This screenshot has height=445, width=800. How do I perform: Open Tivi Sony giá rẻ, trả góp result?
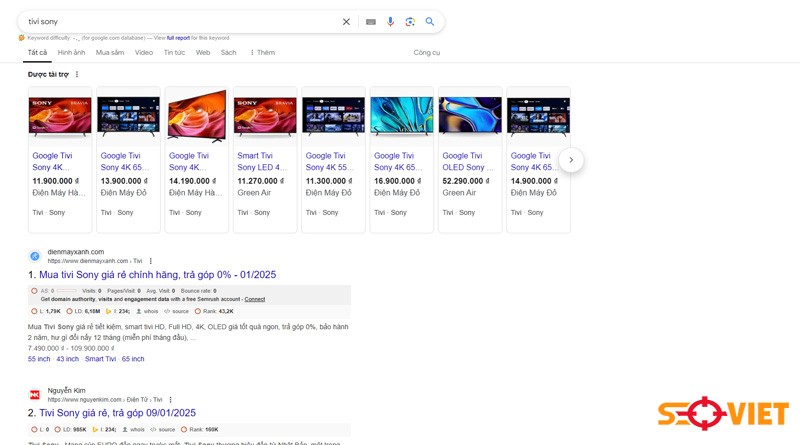(117, 413)
